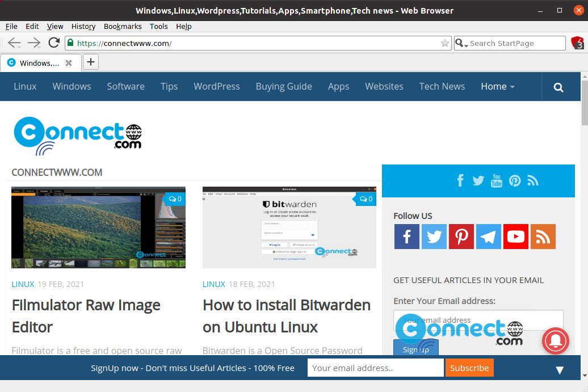Open the Bitwarden article thumbnail
This screenshot has height=392, width=588.
click(x=289, y=227)
